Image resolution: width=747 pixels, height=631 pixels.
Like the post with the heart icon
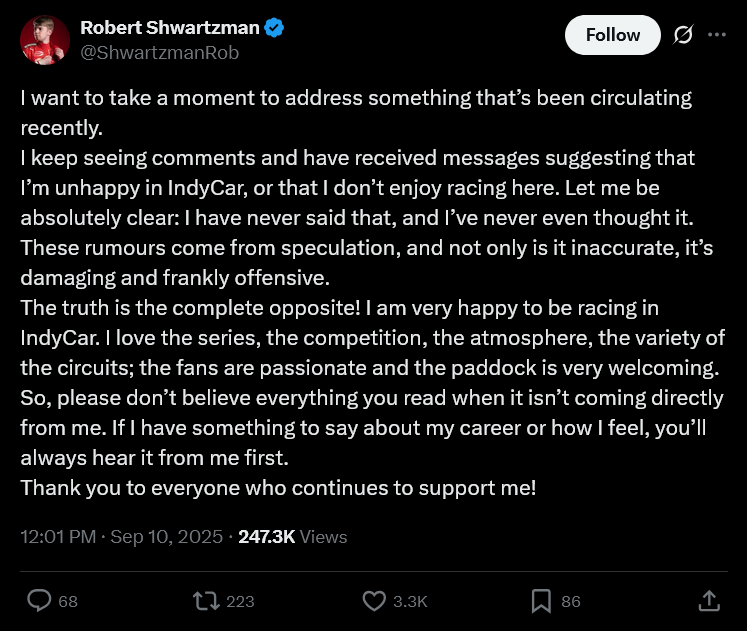(x=374, y=600)
